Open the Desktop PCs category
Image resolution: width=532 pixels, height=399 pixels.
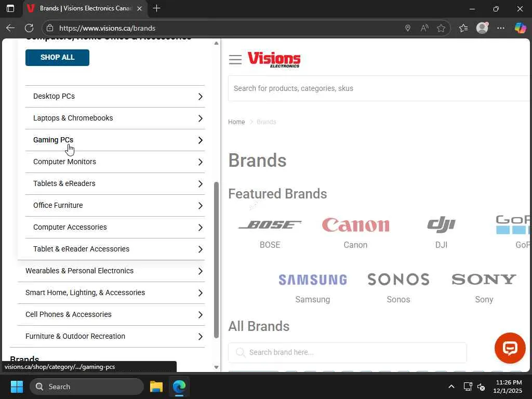[54, 96]
